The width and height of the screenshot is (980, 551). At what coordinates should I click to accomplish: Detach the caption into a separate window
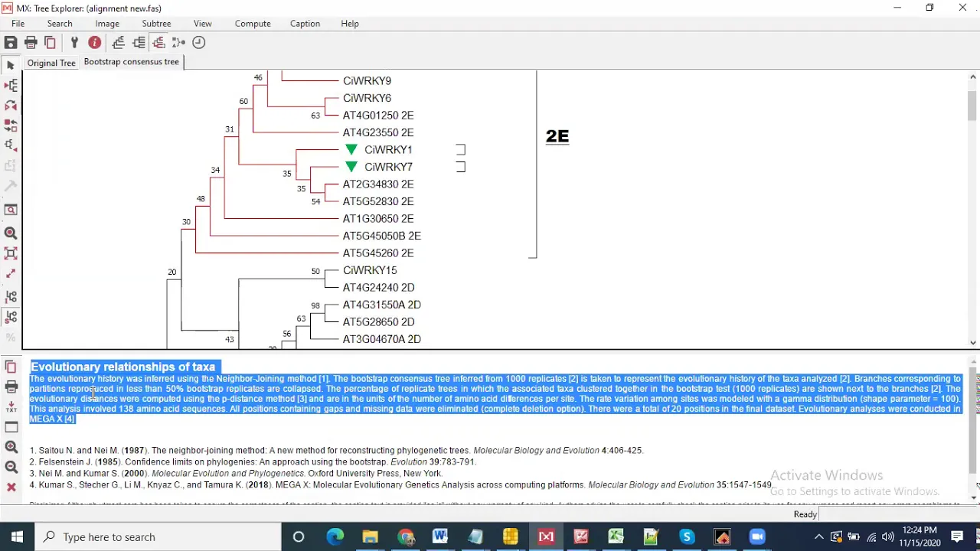(x=11, y=427)
